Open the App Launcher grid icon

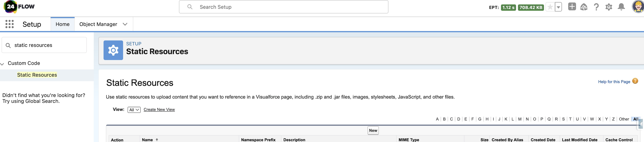9,24
